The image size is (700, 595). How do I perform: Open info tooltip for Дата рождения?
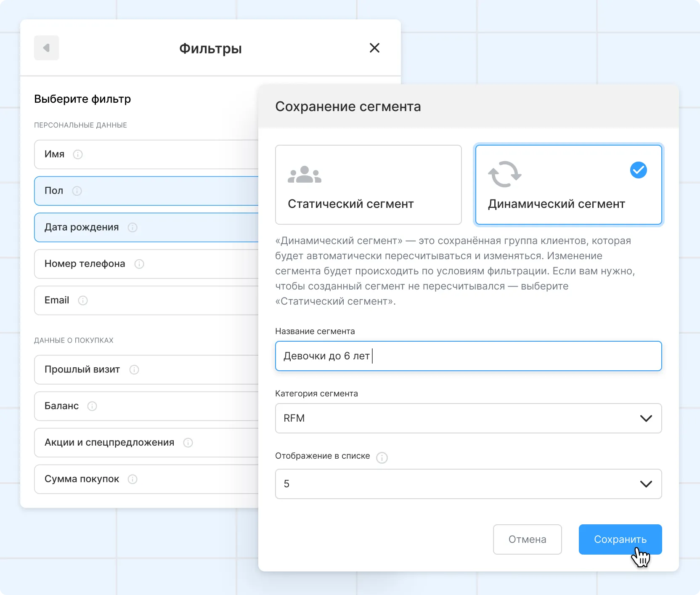[x=133, y=228]
